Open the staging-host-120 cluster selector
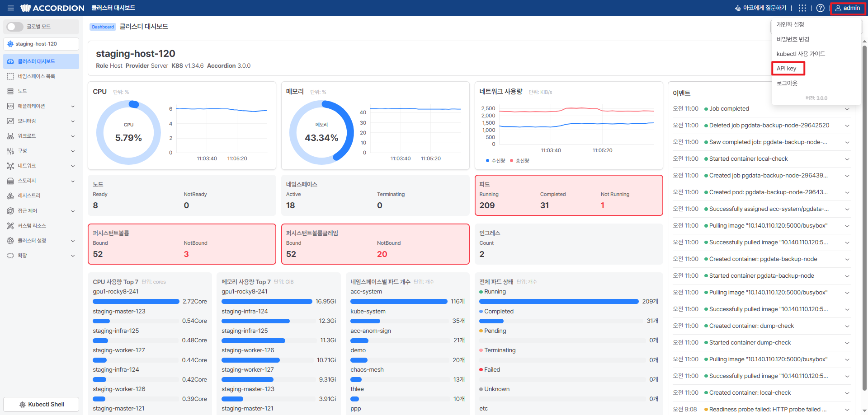This screenshot has height=415, width=868. (x=41, y=44)
